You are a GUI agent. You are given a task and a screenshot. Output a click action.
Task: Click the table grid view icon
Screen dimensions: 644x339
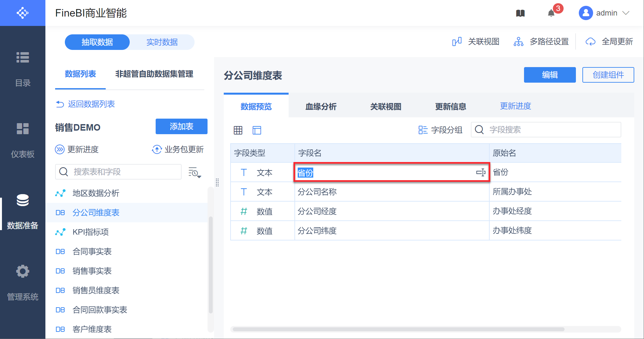tap(238, 130)
